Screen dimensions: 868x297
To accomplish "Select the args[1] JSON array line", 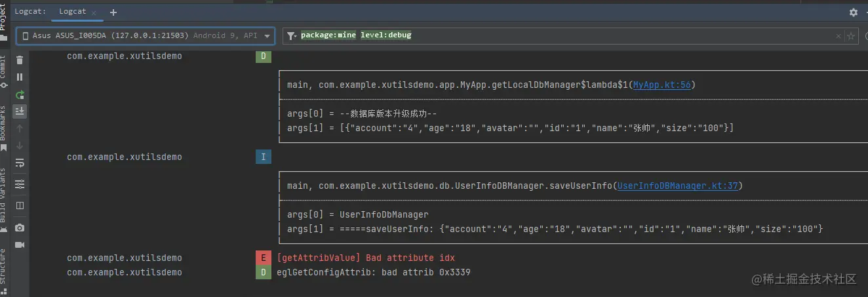I will tap(510, 128).
